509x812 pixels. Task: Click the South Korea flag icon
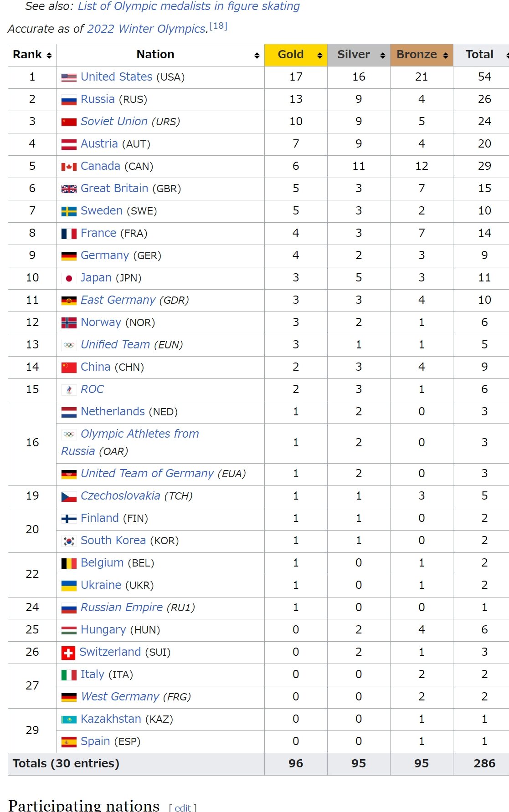(69, 541)
